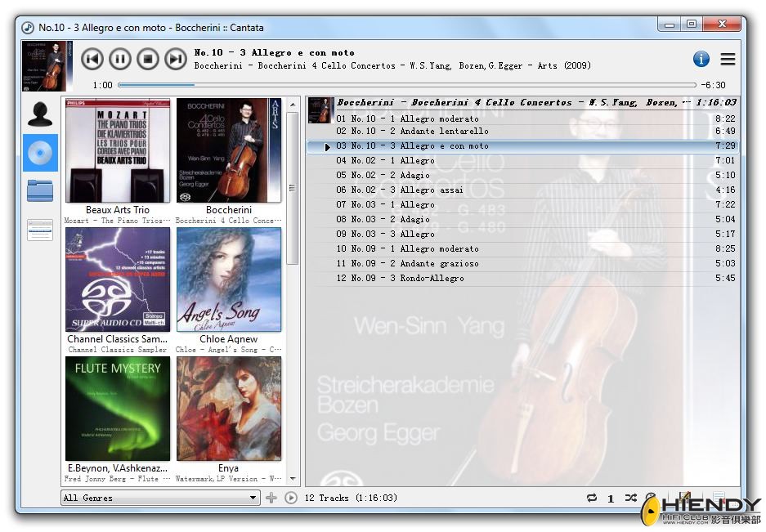Select track 01 No.10 - 1 Allegro moderato

coord(522,118)
